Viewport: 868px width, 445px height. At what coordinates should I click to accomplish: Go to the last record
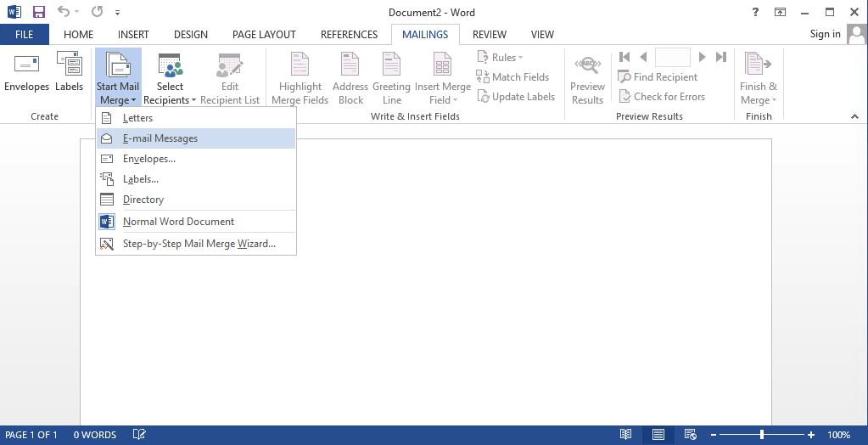[720, 57]
